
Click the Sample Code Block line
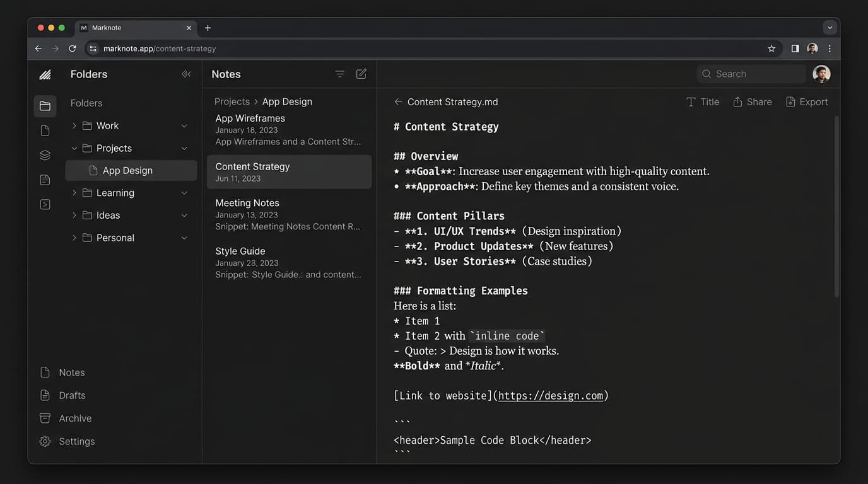click(493, 441)
